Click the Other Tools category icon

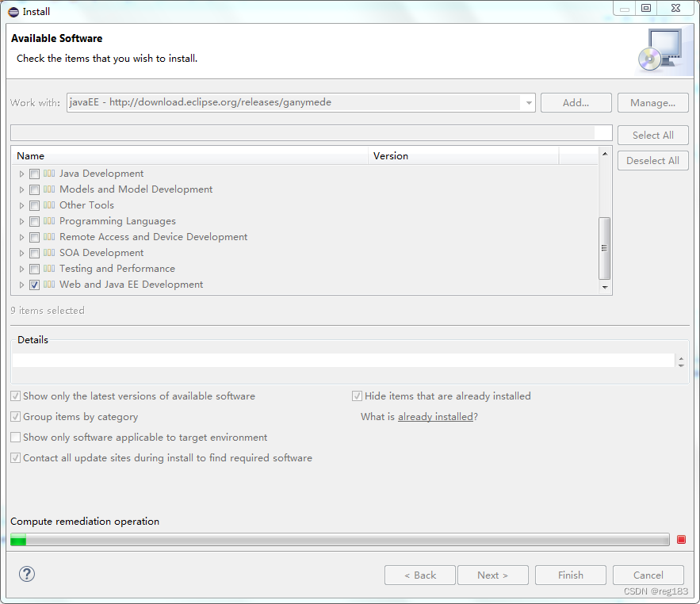(49, 205)
